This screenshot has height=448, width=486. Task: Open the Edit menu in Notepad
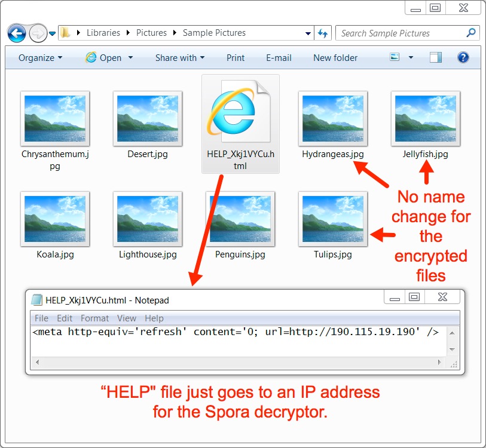pos(65,318)
